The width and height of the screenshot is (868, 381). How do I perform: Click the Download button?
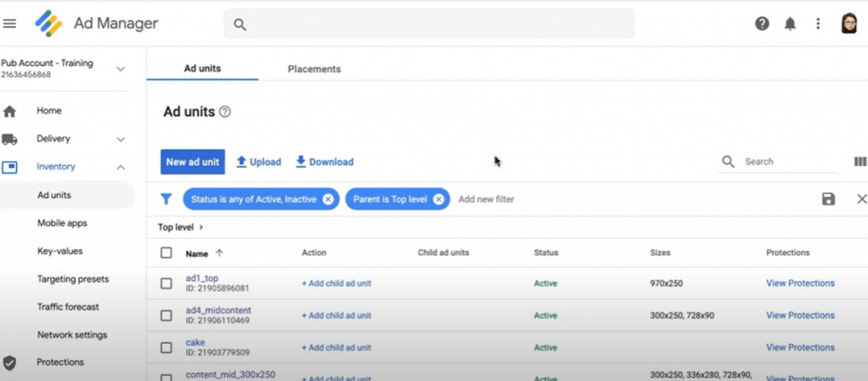point(325,162)
